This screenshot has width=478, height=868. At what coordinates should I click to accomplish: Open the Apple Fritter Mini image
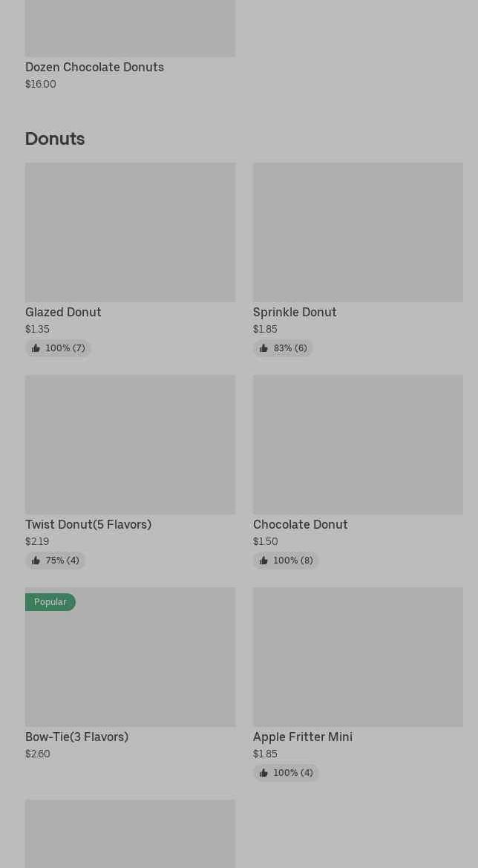click(358, 657)
